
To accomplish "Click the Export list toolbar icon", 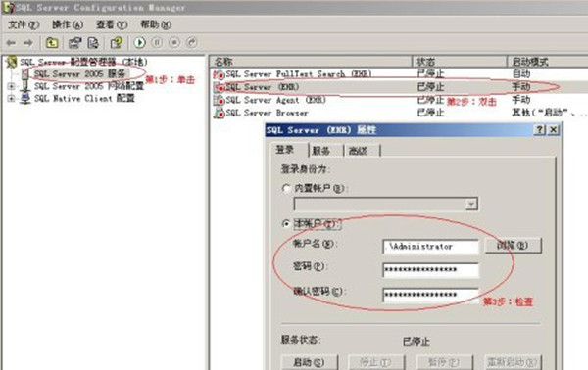I will [93, 43].
